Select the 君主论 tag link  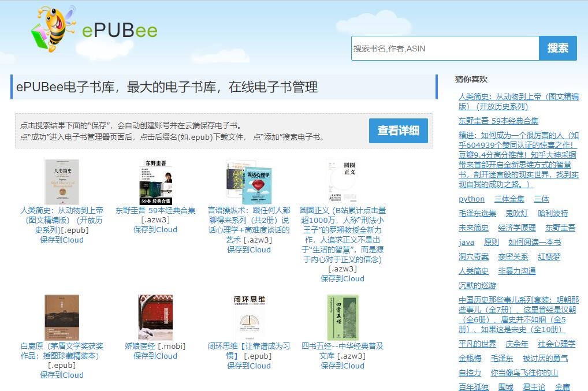(x=534, y=387)
